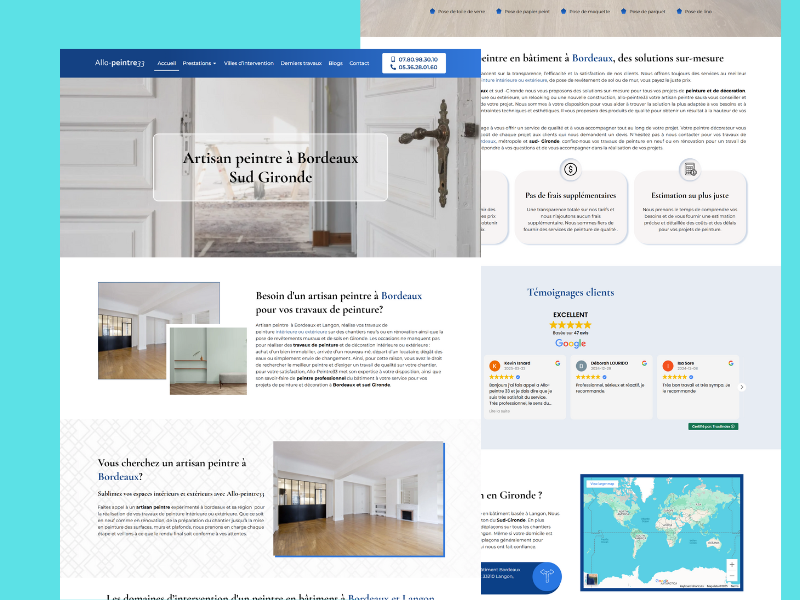Image resolution: width=800 pixels, height=600 pixels.
Task: Click the Google G icon on Déborah's review
Action: (644, 363)
